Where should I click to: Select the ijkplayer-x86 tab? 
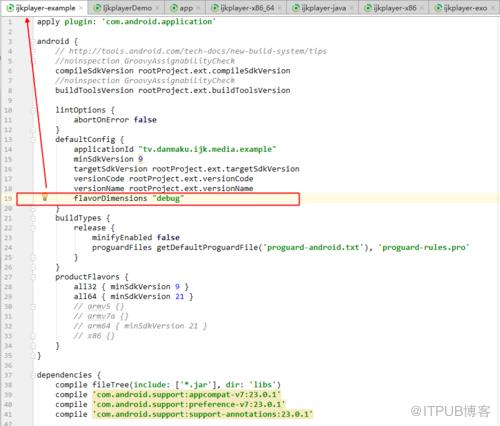tap(395, 8)
